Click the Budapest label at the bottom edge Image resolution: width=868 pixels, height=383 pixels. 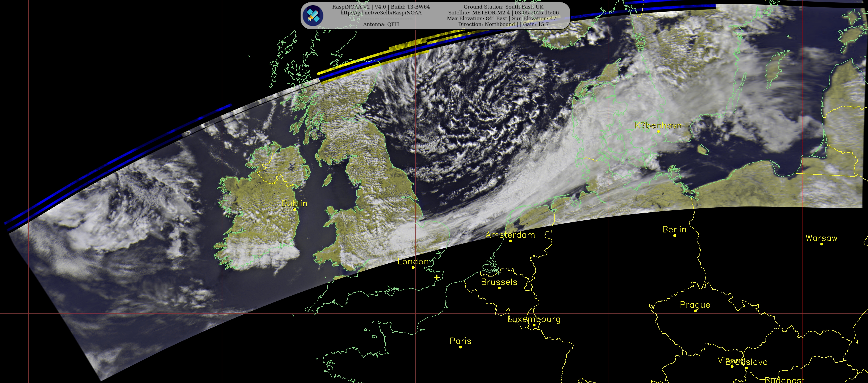click(x=784, y=380)
